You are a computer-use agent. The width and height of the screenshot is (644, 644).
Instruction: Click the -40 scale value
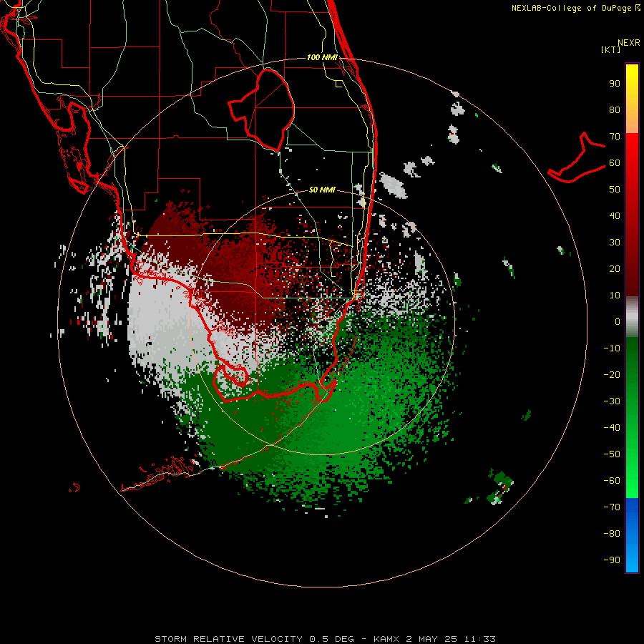(612, 428)
